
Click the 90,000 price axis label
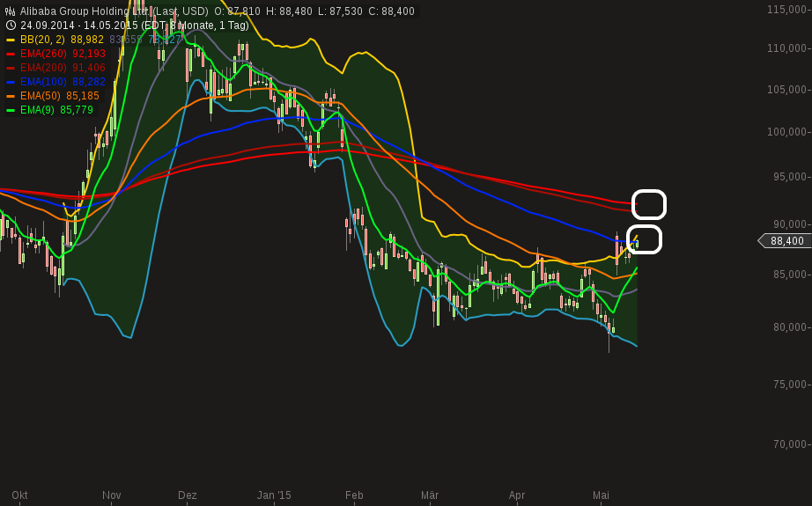point(790,224)
